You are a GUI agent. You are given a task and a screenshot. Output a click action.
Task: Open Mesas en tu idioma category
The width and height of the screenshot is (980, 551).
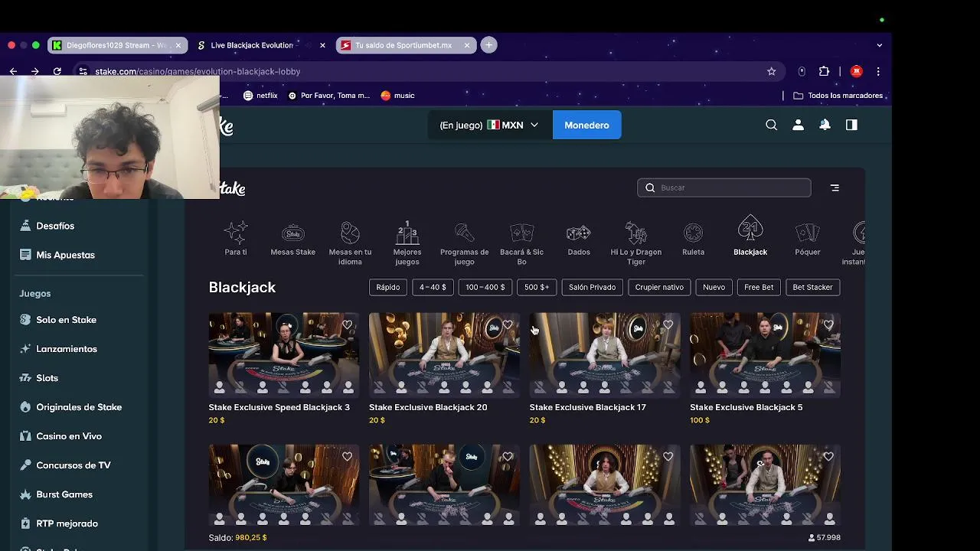click(350, 243)
